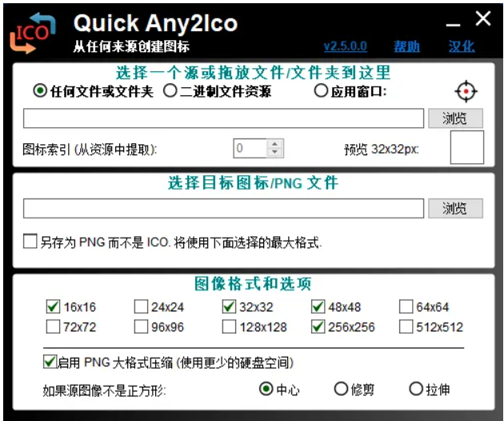Click the icon index number field
Viewport: 504px width, 421px height.
pyautogui.click(x=250, y=148)
